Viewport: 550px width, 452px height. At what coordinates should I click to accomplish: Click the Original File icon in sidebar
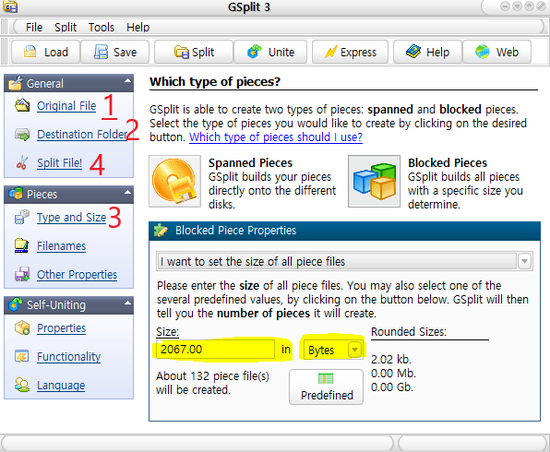(x=22, y=105)
